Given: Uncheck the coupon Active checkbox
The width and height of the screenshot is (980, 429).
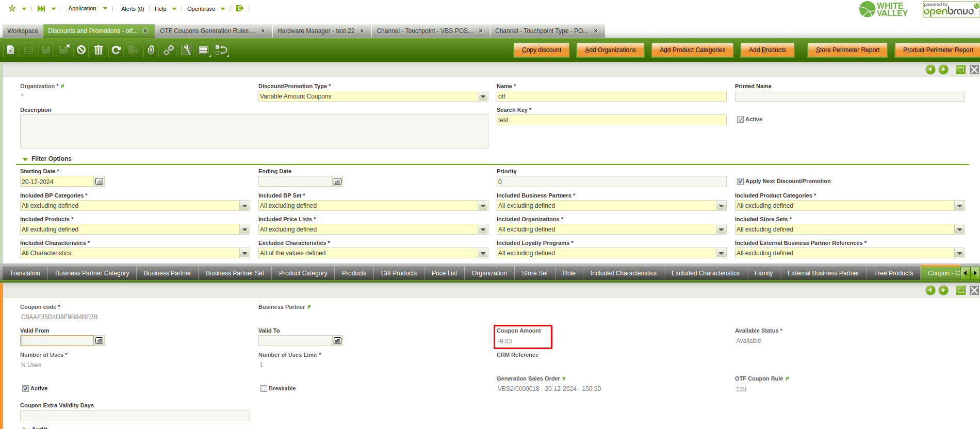Looking at the screenshot, I should 25,389.
